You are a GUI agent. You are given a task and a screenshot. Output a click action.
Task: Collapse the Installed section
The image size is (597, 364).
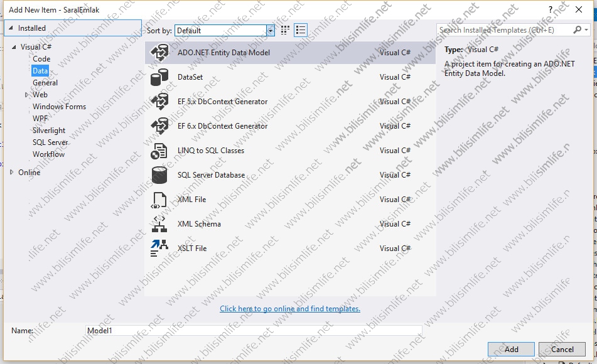coord(11,28)
